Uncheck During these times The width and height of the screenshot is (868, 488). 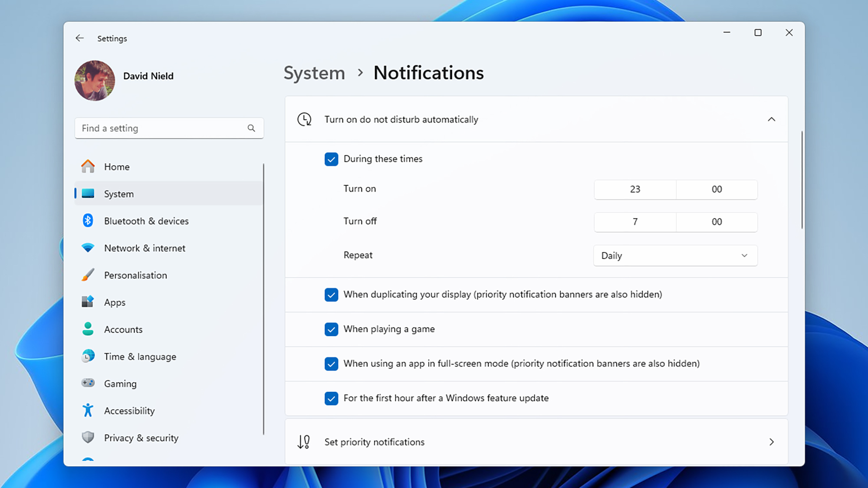pos(332,159)
